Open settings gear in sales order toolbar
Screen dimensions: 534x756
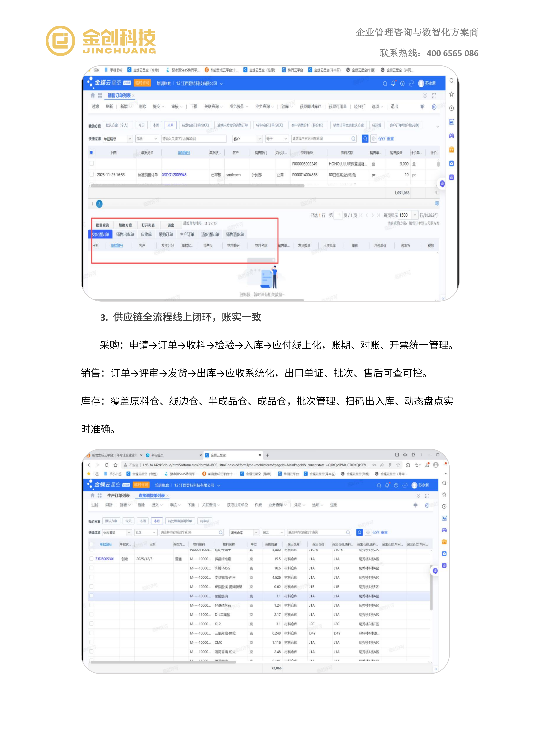[x=434, y=107]
